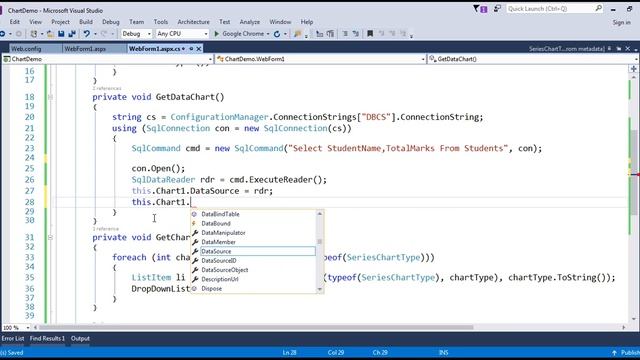Toggle INS insert mode in status bar
Screen dimensions: 640x360
pos(444,352)
